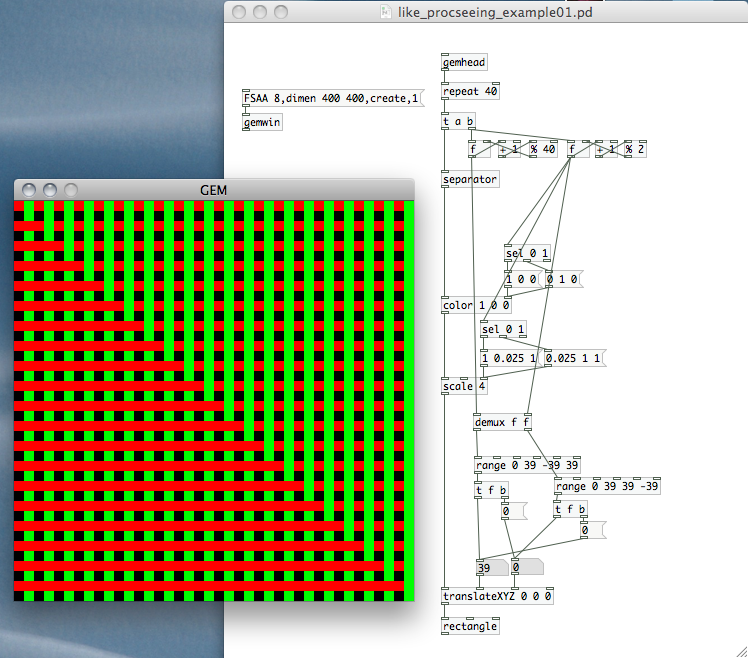Click the gemhead object box
Viewport: 748px width, 658px height.
(x=464, y=63)
